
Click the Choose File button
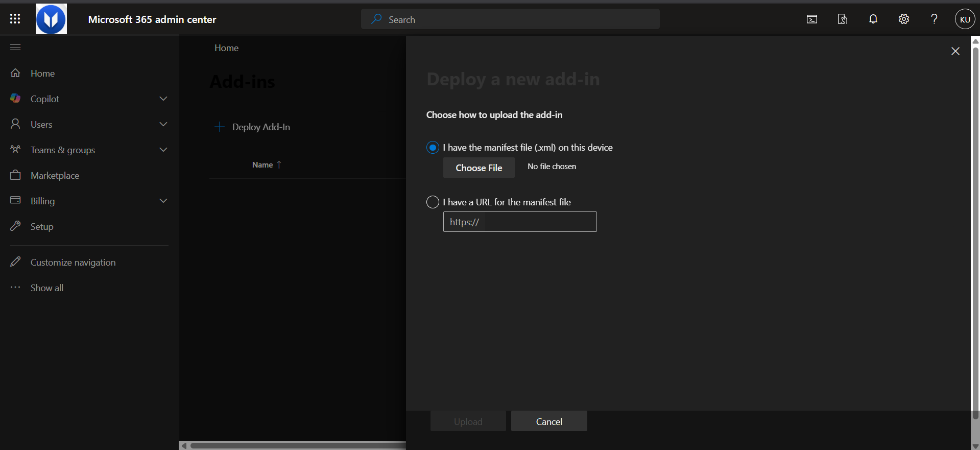coord(479,168)
